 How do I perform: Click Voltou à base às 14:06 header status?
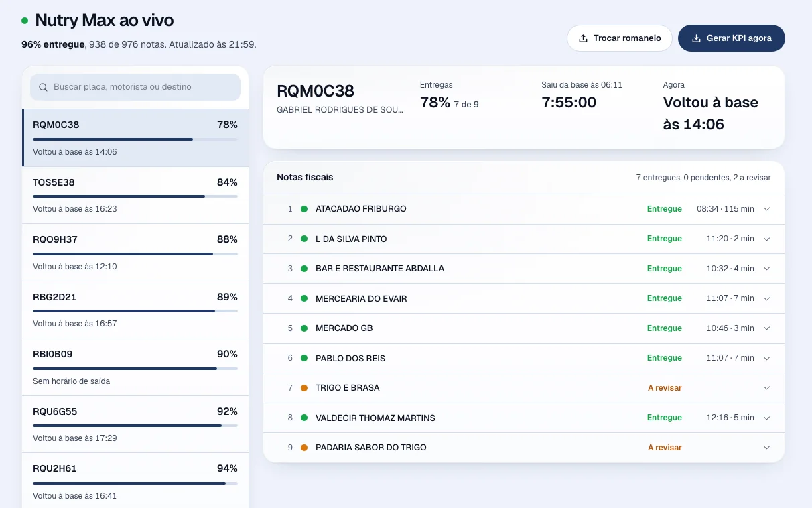[711, 113]
